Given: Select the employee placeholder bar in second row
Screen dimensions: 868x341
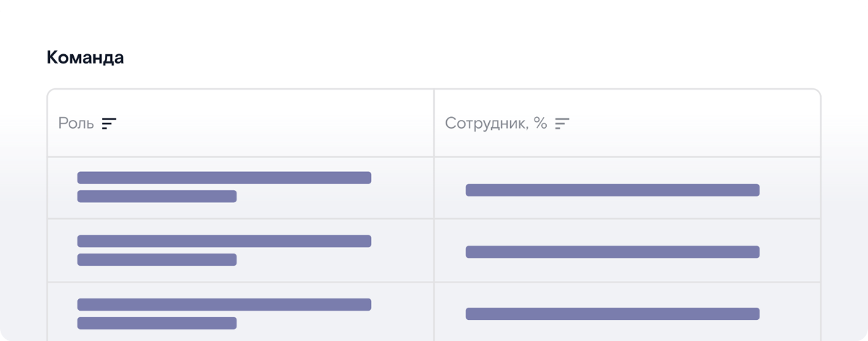Looking at the screenshot, I should 612,252.
